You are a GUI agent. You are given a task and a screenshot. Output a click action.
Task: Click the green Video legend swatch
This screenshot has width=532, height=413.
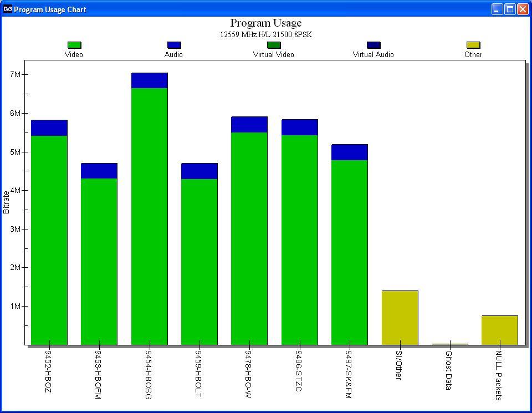click(x=74, y=45)
